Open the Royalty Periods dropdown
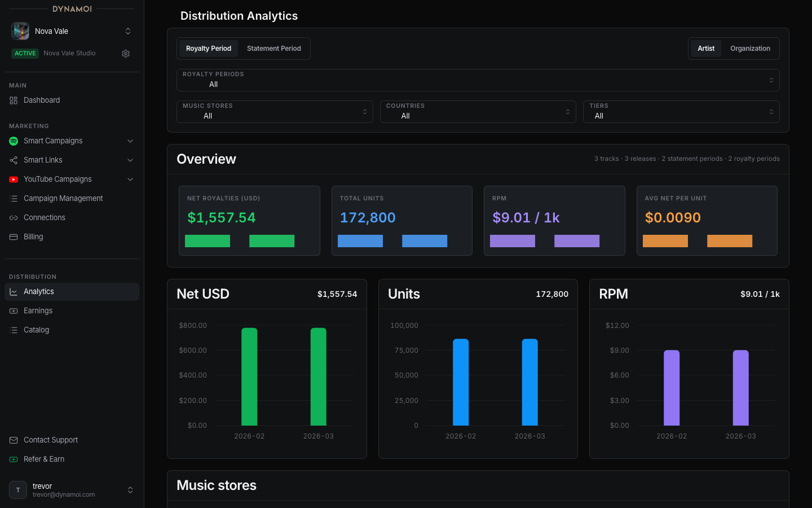Screen dimensions: 812x508 (x=478, y=80)
